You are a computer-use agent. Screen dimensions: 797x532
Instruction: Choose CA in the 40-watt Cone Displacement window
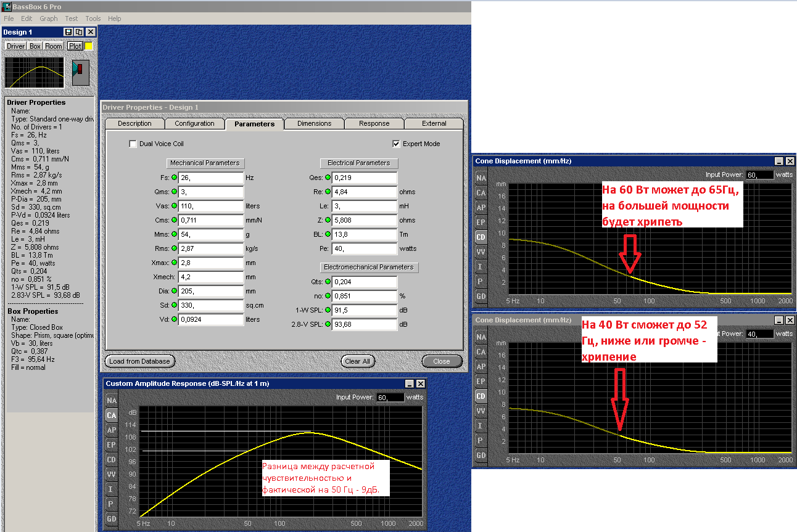point(481,352)
